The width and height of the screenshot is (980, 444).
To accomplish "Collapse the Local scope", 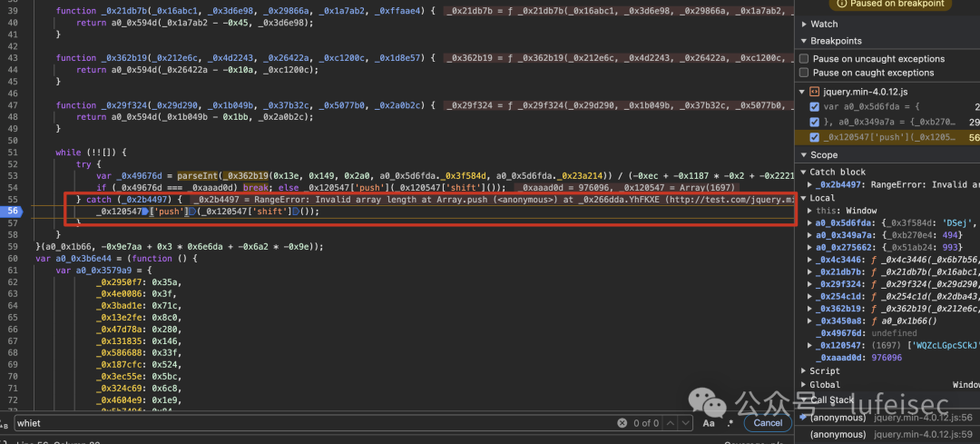I will coord(804,198).
